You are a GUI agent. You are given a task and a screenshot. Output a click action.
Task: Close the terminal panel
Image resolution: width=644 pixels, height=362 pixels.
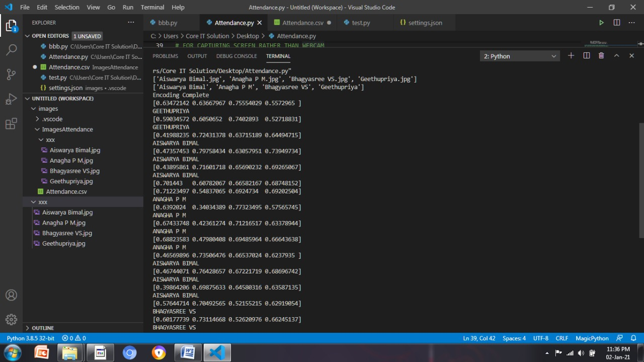point(631,56)
